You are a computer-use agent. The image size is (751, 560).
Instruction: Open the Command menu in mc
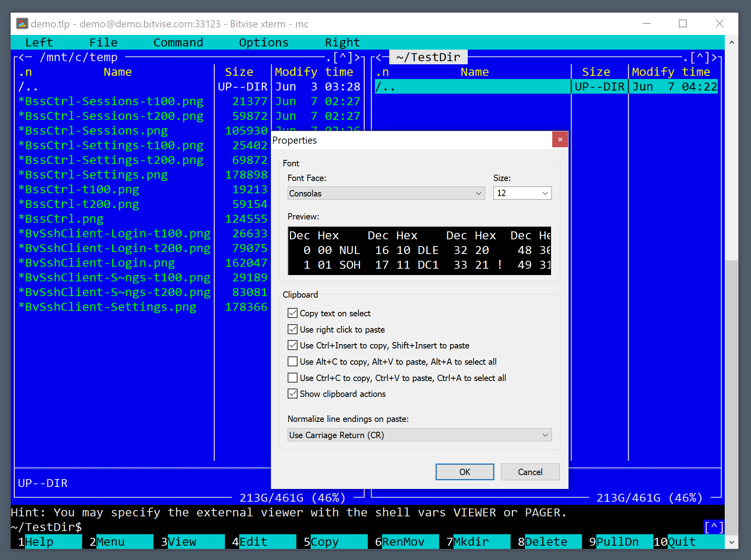tap(178, 42)
